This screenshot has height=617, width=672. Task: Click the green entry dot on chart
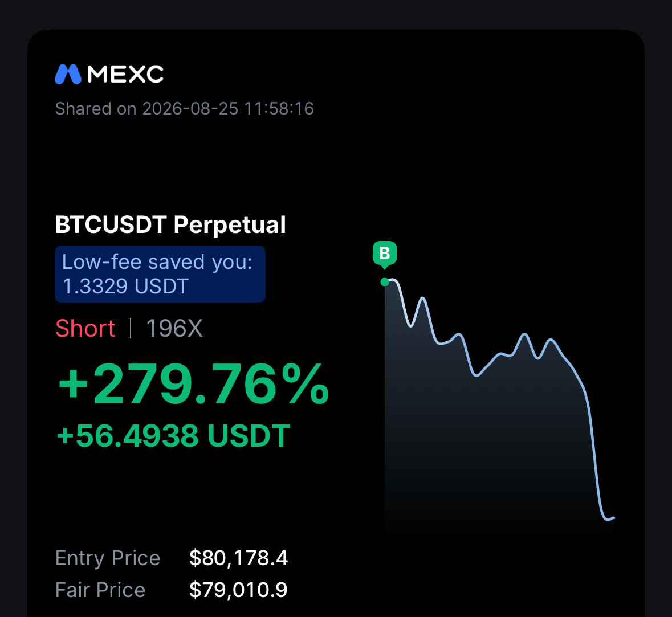click(384, 282)
